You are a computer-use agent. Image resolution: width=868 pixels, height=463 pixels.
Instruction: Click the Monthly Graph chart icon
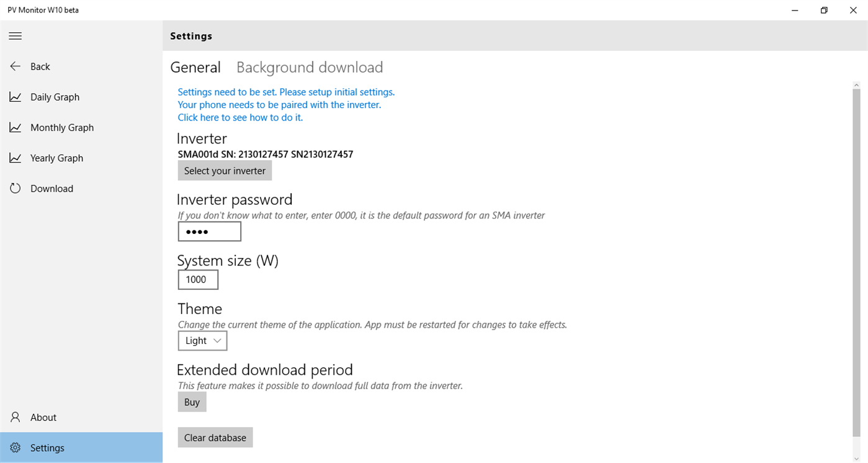pyautogui.click(x=16, y=127)
